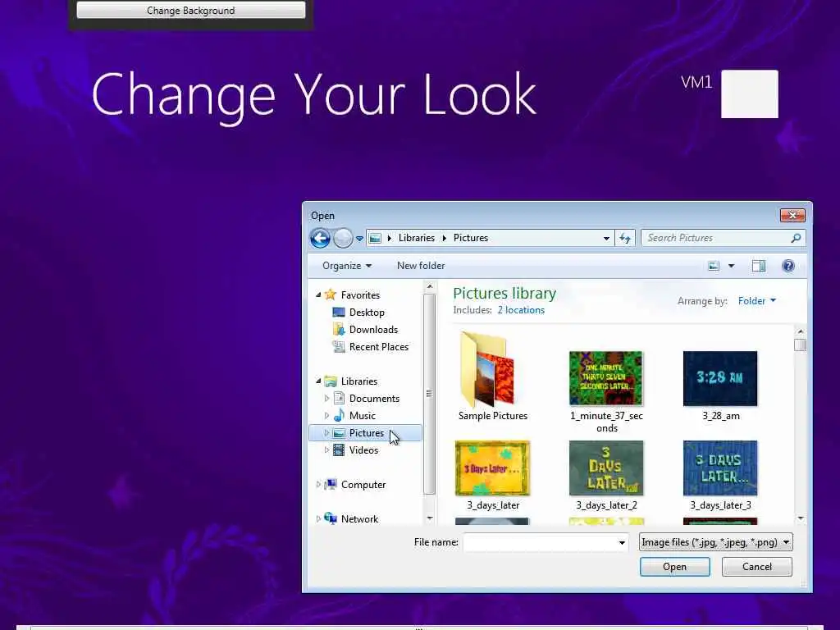
Task: Toggle the preview pane icon
Action: pyautogui.click(x=759, y=266)
